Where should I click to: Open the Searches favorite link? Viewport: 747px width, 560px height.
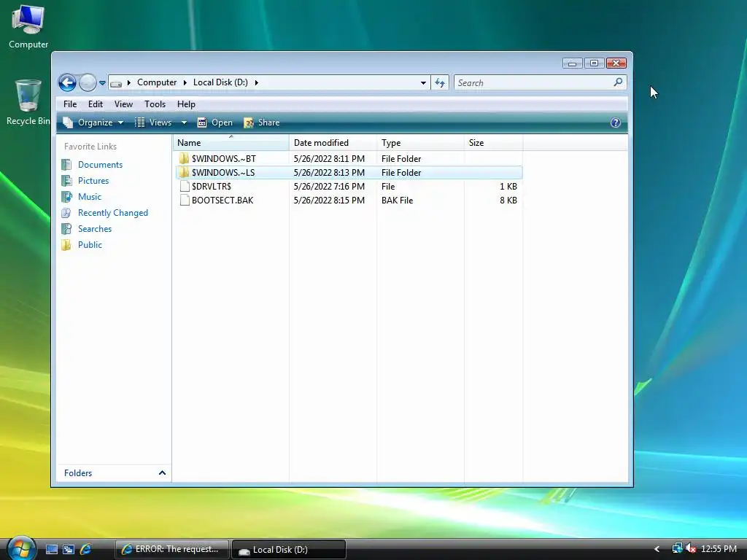[x=95, y=229]
